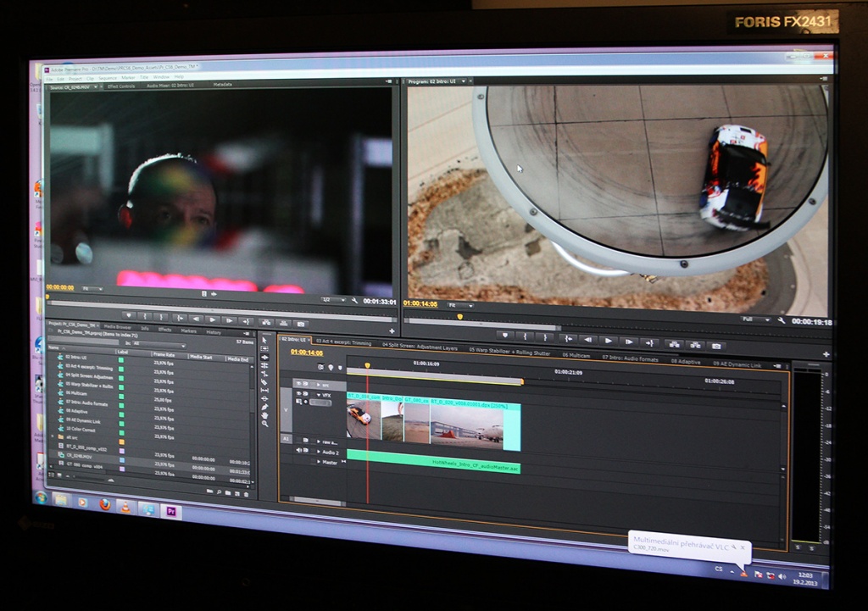Click Overwrite button in Source monitor
The width and height of the screenshot is (868, 611).
pyautogui.click(x=283, y=323)
